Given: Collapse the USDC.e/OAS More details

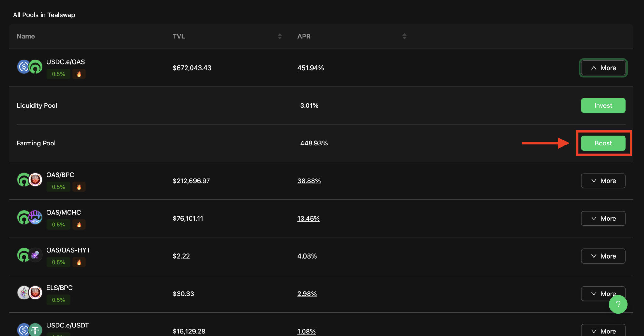Looking at the screenshot, I should [603, 68].
